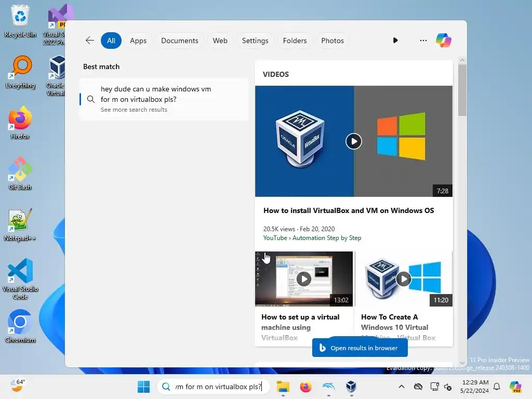The image size is (532, 399).
Task: Open the clock showing 12:29 AM
Action: click(x=474, y=387)
